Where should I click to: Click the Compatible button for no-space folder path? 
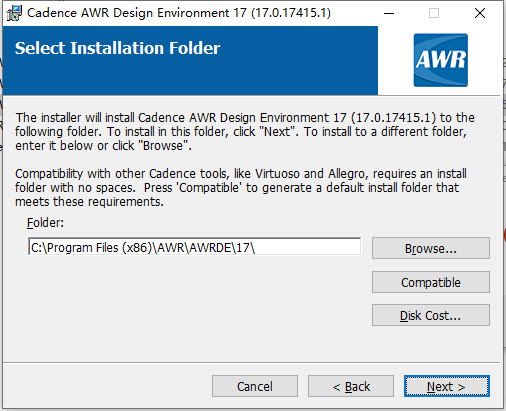[431, 282]
